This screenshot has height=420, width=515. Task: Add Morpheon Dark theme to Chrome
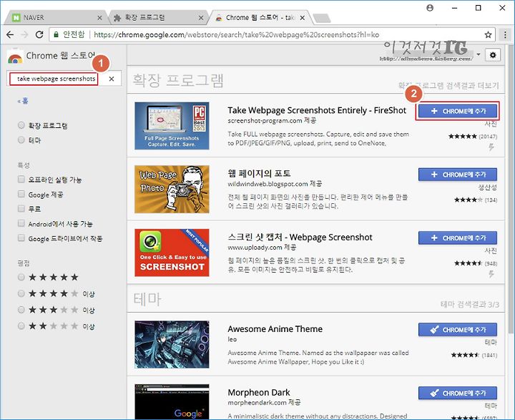(x=458, y=393)
